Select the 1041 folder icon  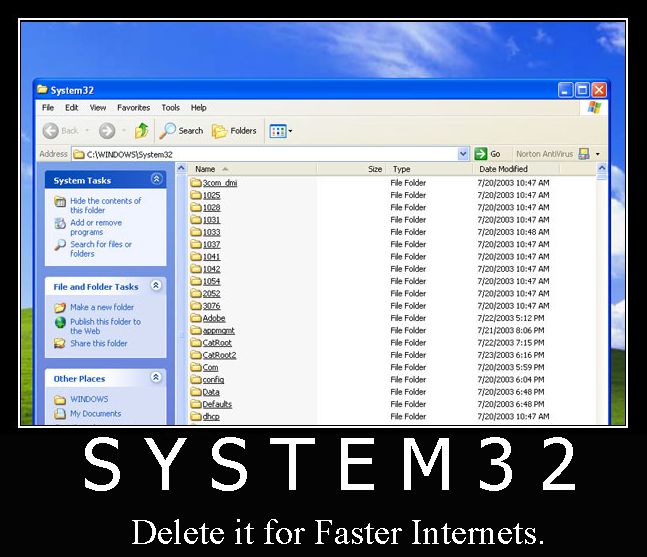coord(196,257)
